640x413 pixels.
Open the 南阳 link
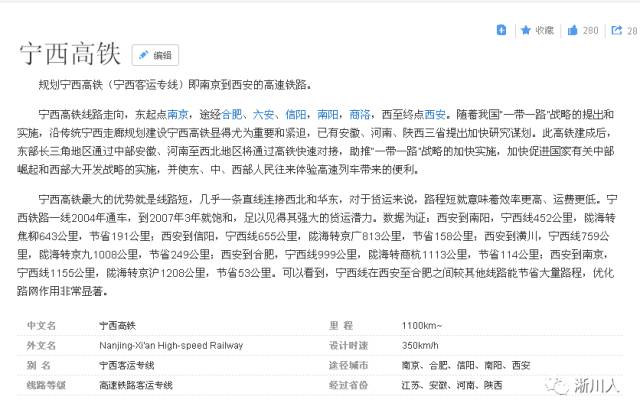pos(327,114)
